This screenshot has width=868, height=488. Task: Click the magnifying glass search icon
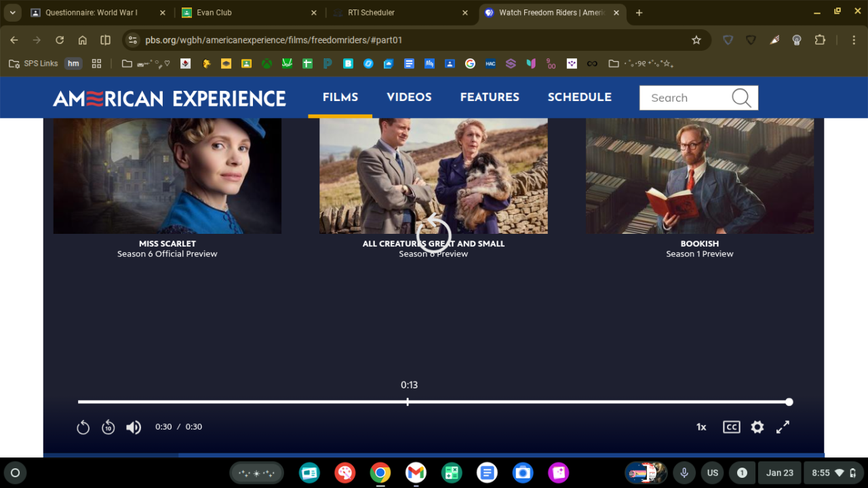742,98
